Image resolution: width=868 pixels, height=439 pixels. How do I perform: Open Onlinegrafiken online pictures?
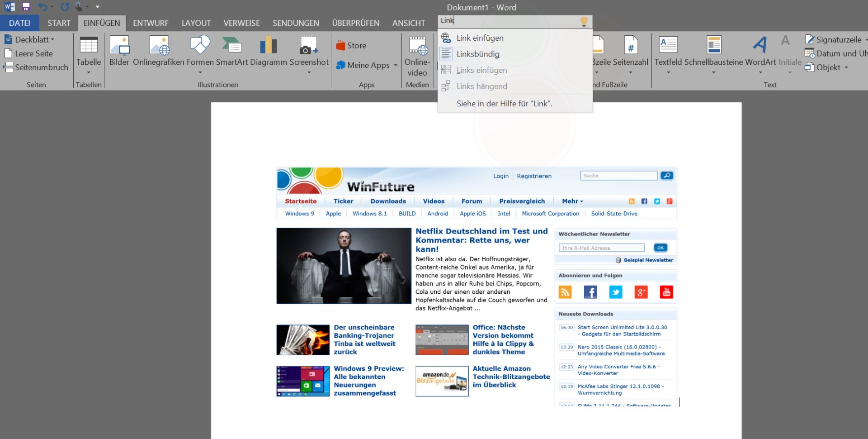click(159, 51)
